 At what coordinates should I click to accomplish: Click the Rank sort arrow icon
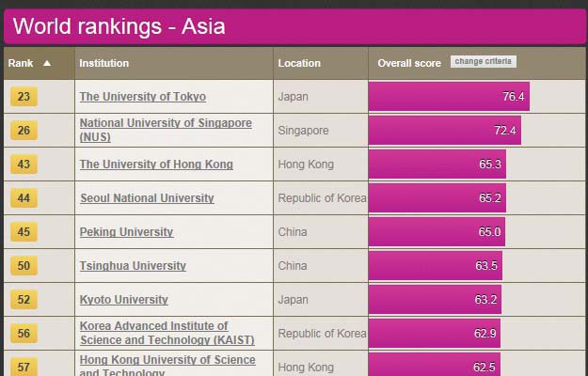click(47, 64)
